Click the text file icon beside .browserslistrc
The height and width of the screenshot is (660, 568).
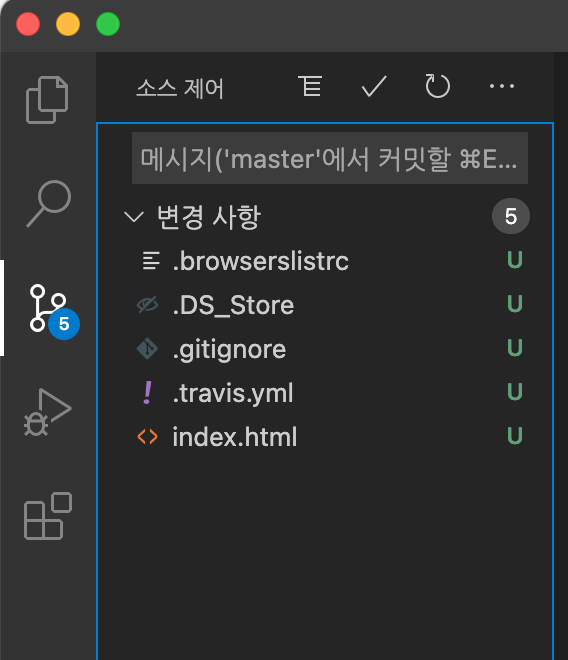click(151, 261)
